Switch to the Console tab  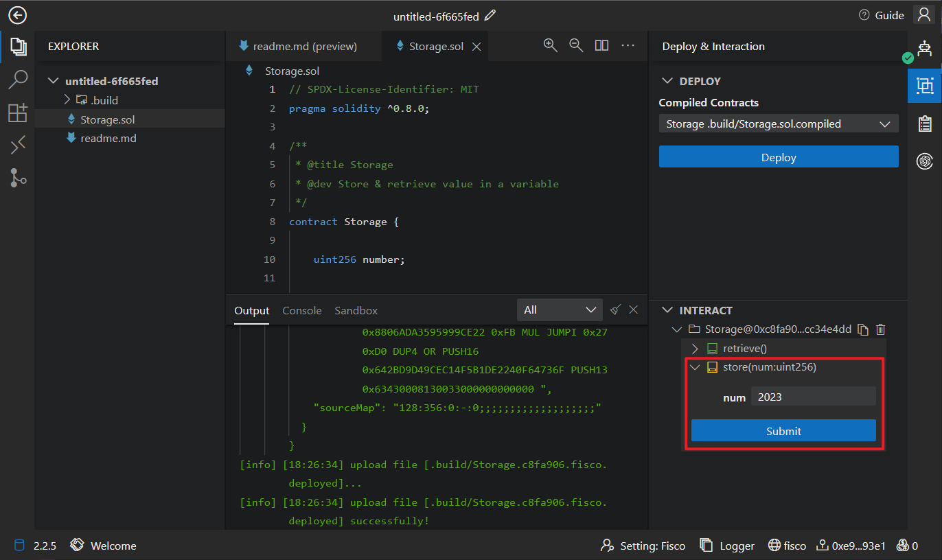(x=301, y=310)
